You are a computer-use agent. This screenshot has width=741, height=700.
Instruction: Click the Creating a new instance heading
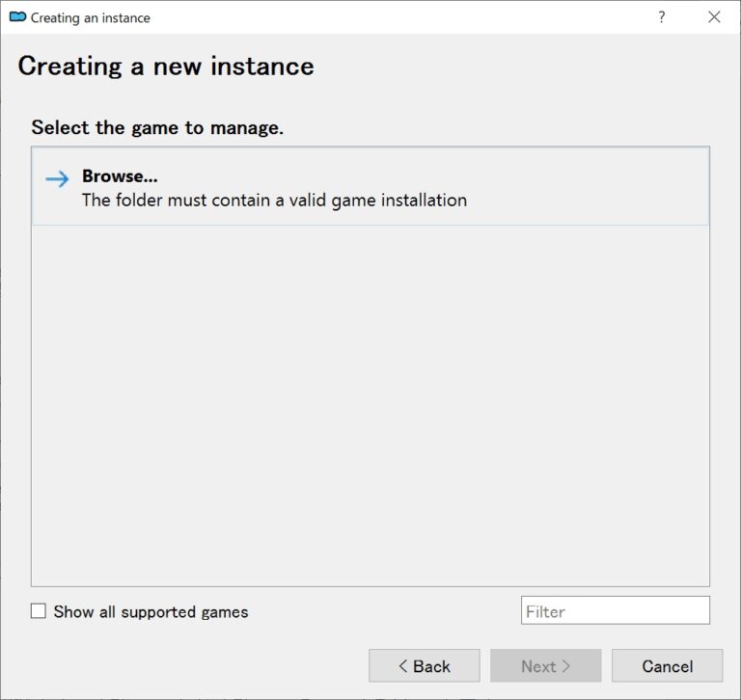point(166,66)
